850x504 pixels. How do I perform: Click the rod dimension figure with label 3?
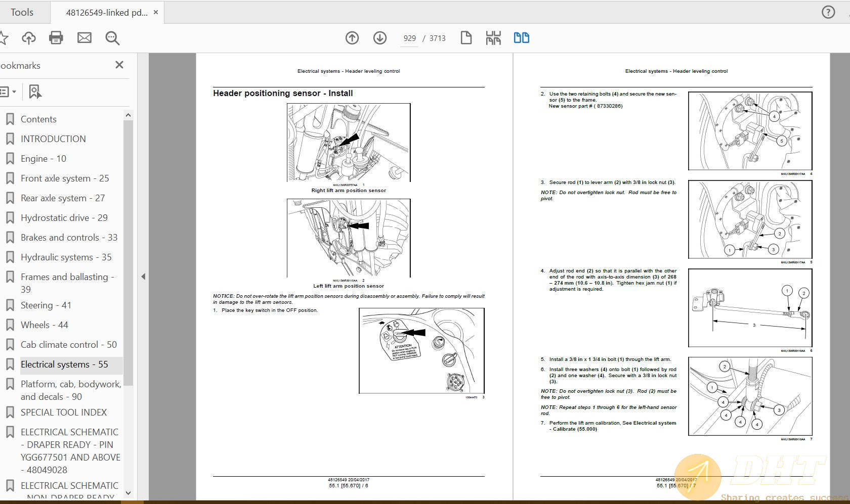pos(750,308)
